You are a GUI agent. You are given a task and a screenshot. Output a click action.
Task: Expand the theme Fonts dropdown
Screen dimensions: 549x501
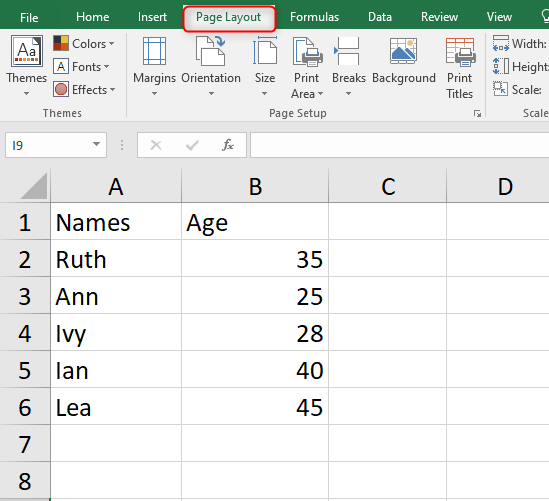tap(82, 67)
